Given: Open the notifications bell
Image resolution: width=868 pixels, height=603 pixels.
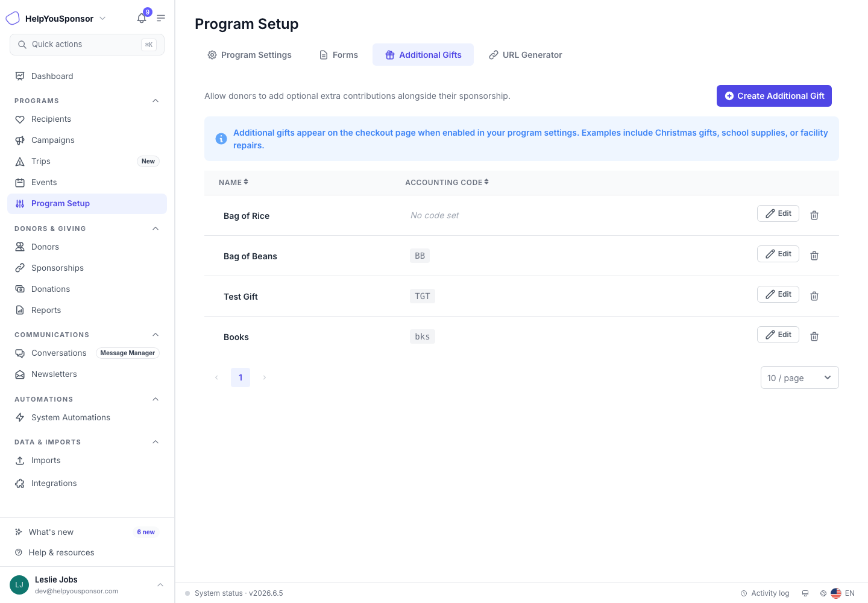Looking at the screenshot, I should pyautogui.click(x=142, y=18).
